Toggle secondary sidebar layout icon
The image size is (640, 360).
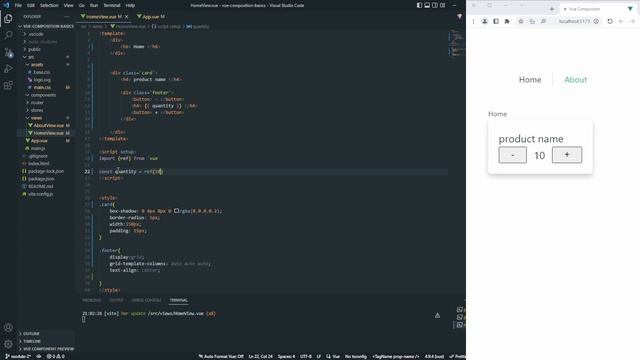435,5
